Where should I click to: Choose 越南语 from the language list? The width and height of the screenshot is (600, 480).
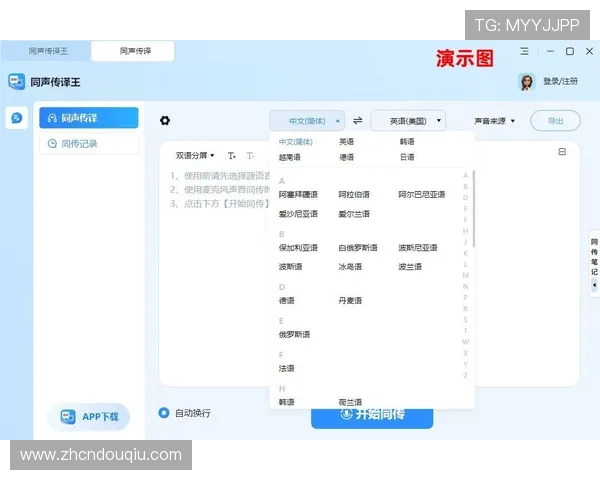point(290,157)
